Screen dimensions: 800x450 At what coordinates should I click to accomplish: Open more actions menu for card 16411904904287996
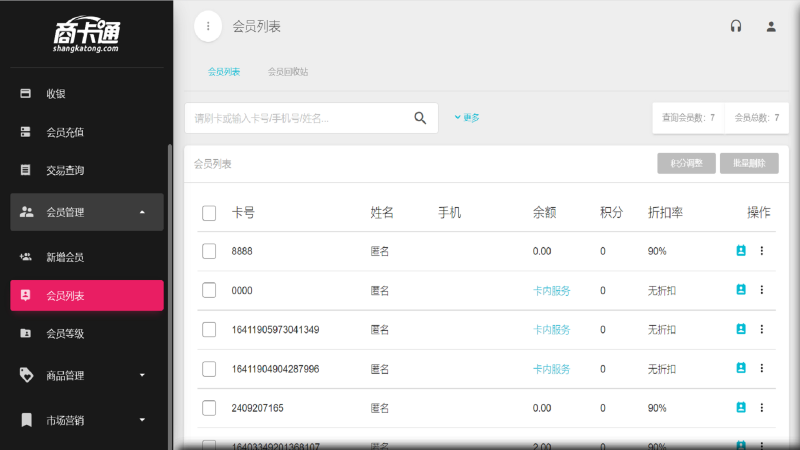762,368
